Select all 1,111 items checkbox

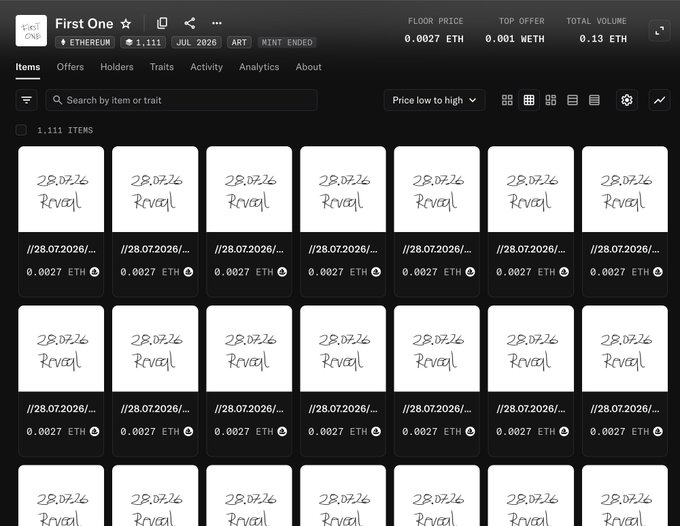(21, 130)
